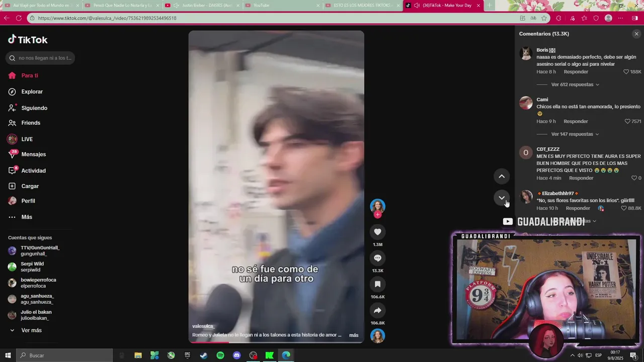Switch to the YouTube tab
The width and height of the screenshot is (644, 362).
pos(282,6)
